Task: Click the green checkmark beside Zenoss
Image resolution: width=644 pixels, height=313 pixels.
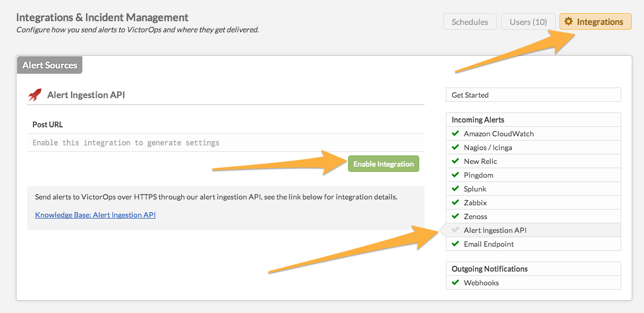Action: [455, 216]
